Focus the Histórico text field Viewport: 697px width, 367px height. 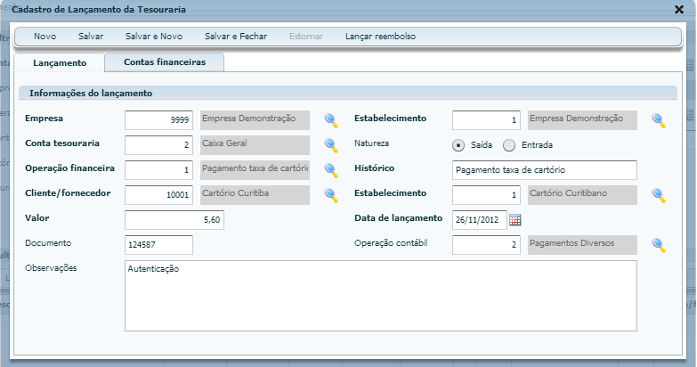(544, 170)
